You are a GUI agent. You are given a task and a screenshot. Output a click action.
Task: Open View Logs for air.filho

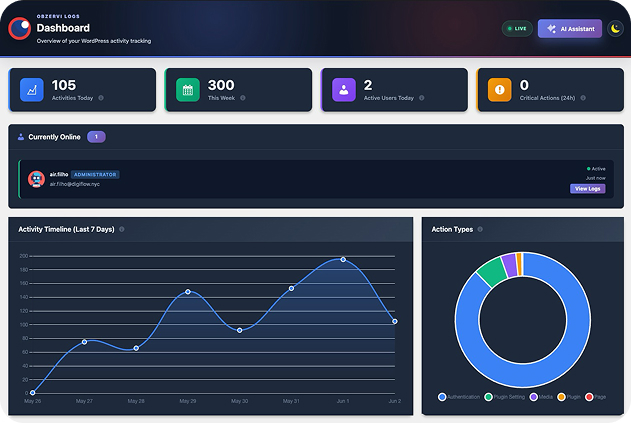click(588, 188)
